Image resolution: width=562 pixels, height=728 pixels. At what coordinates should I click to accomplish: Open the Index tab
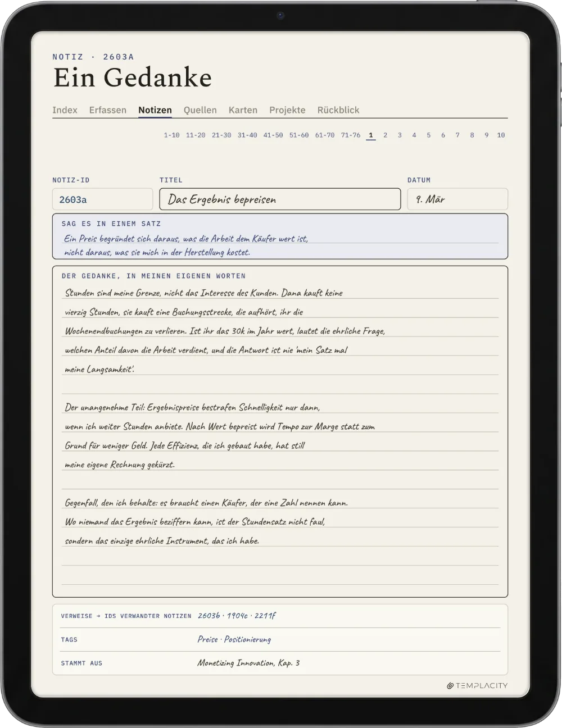click(65, 110)
